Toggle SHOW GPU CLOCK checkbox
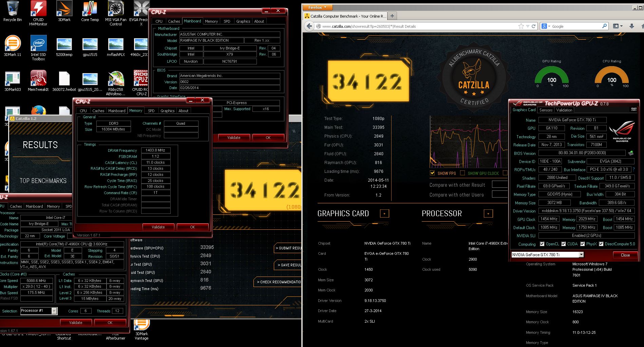The image size is (644, 347). 462,173
